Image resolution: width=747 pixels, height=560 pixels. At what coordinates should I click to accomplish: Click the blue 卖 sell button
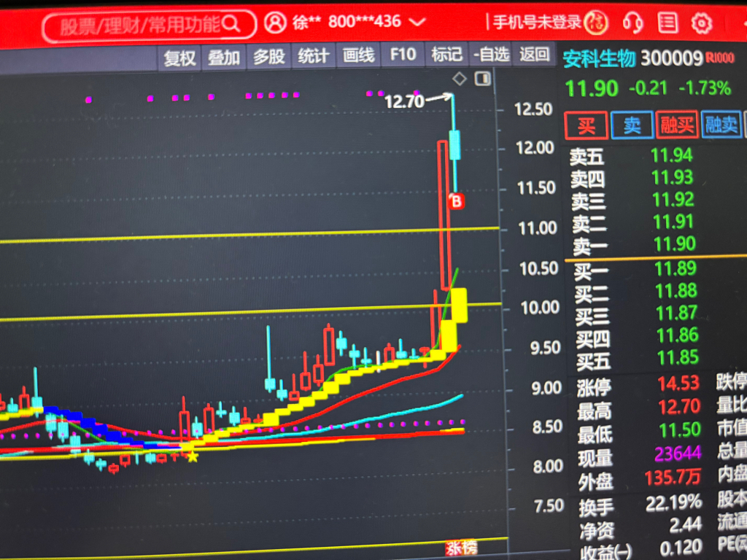point(632,125)
